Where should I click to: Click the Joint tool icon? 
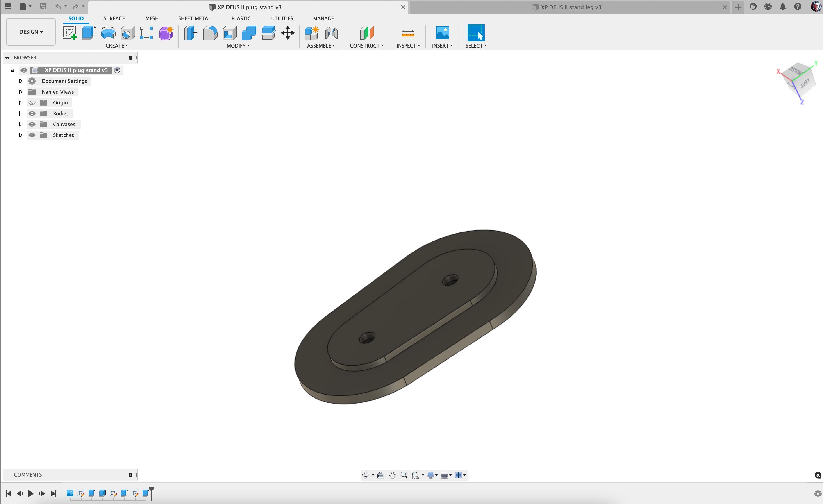point(331,33)
